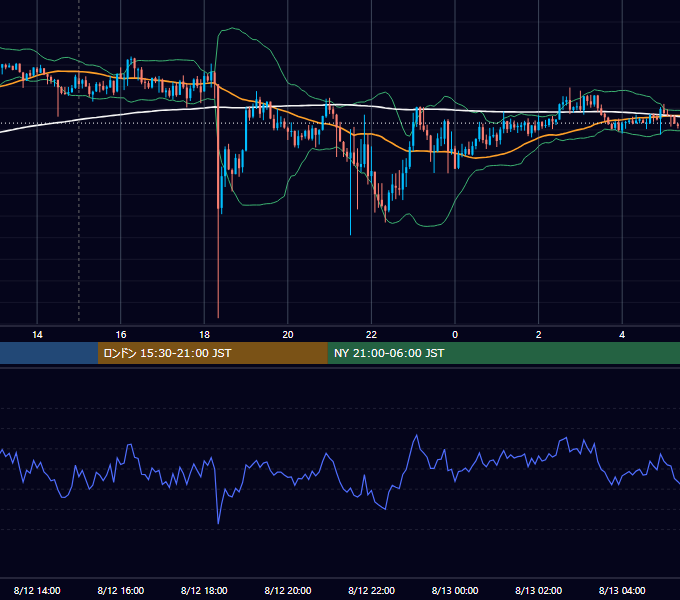Click the 8/12 16:00 indicator time label
The height and width of the screenshot is (600, 680).
[x=121, y=590]
